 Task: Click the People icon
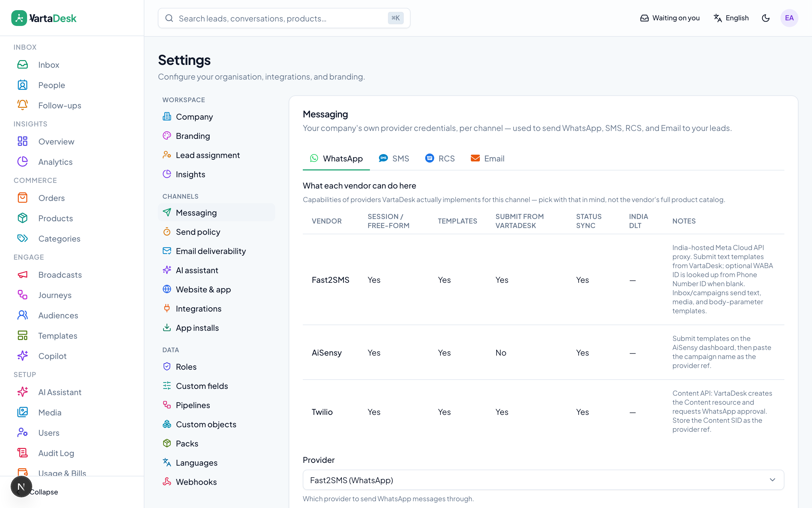23,85
